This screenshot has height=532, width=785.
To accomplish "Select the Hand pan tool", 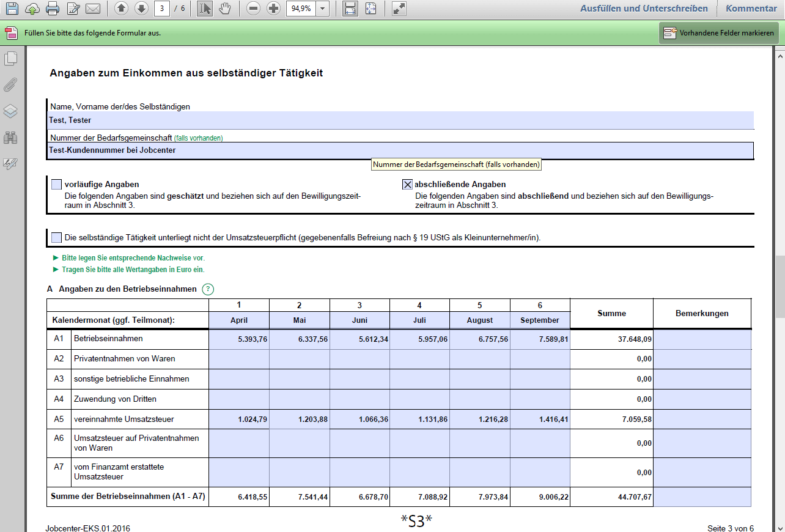I will [x=225, y=9].
